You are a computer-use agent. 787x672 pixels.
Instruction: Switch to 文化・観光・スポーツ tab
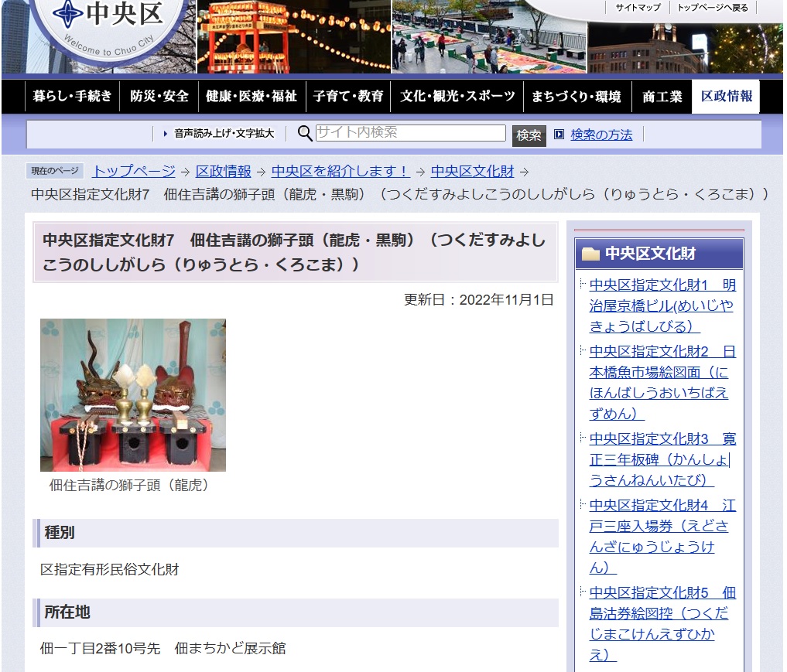(457, 97)
